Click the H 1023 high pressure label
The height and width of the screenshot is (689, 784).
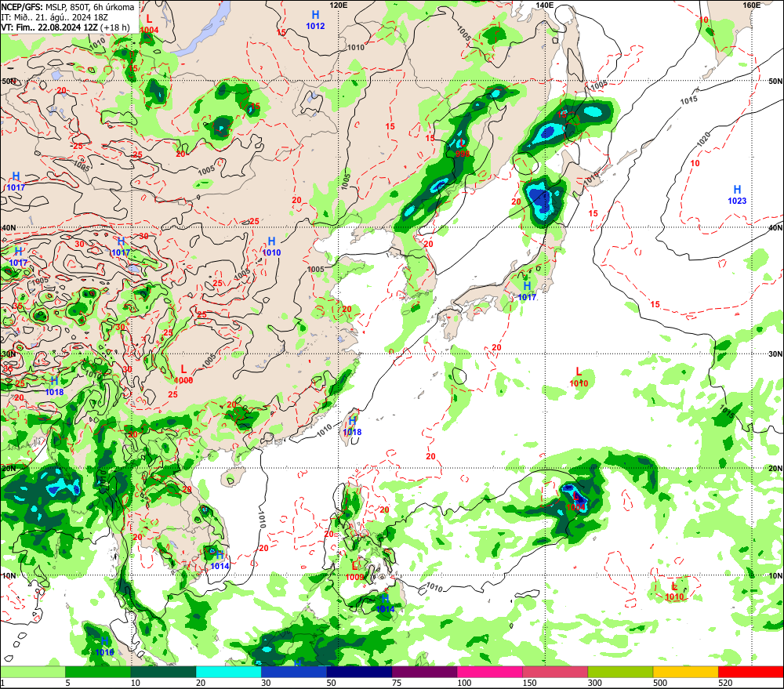click(x=737, y=195)
